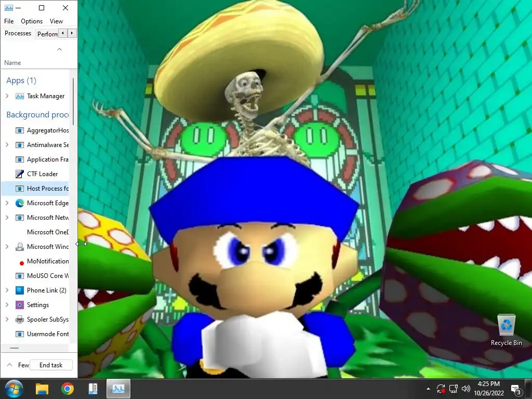This screenshot has height=399, width=532.
Task: Expand the Task Manager app row
Action: click(7, 96)
